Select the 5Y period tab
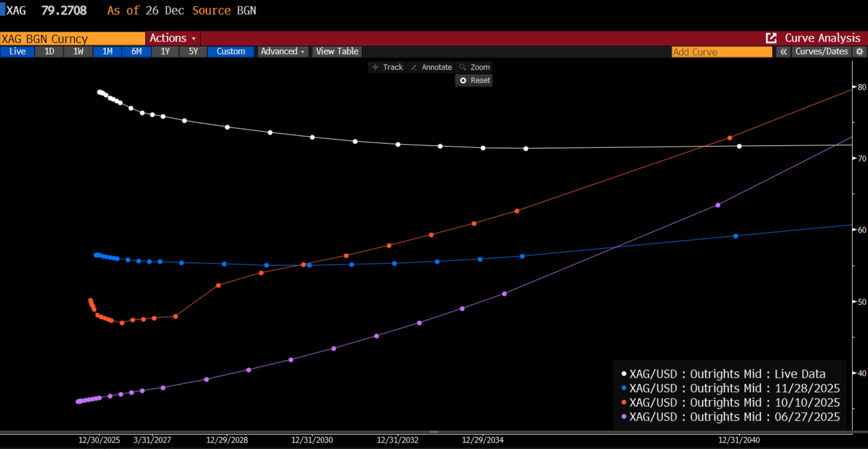868x449 pixels. pyautogui.click(x=193, y=52)
